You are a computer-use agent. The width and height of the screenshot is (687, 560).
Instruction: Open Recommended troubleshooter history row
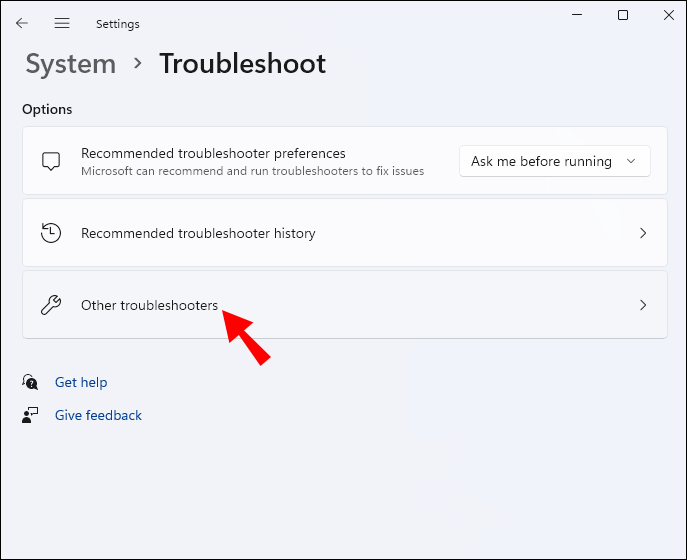point(198,233)
